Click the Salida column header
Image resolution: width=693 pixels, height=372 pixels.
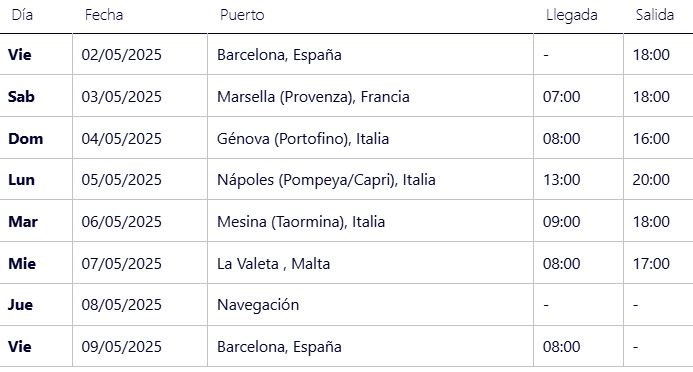pyautogui.click(x=655, y=15)
